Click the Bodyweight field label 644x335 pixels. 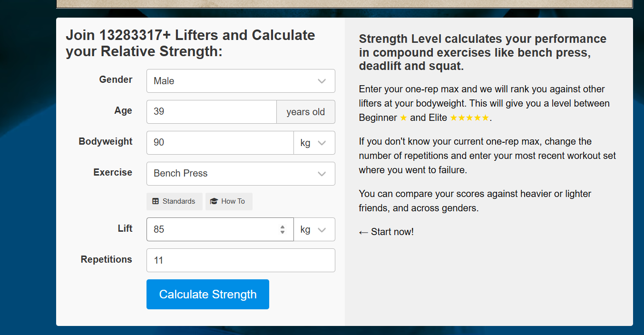pos(106,142)
